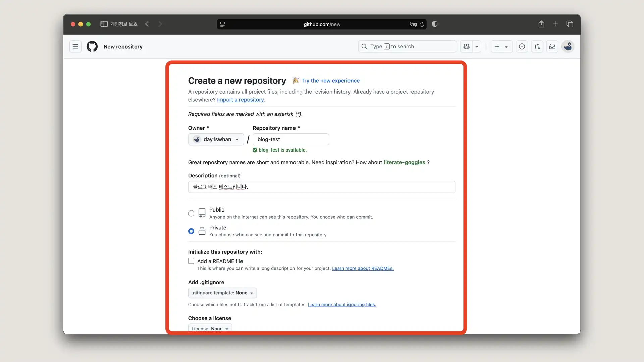Click the 'blog-test is available' message
This screenshot has height=362, width=644.
point(282,150)
